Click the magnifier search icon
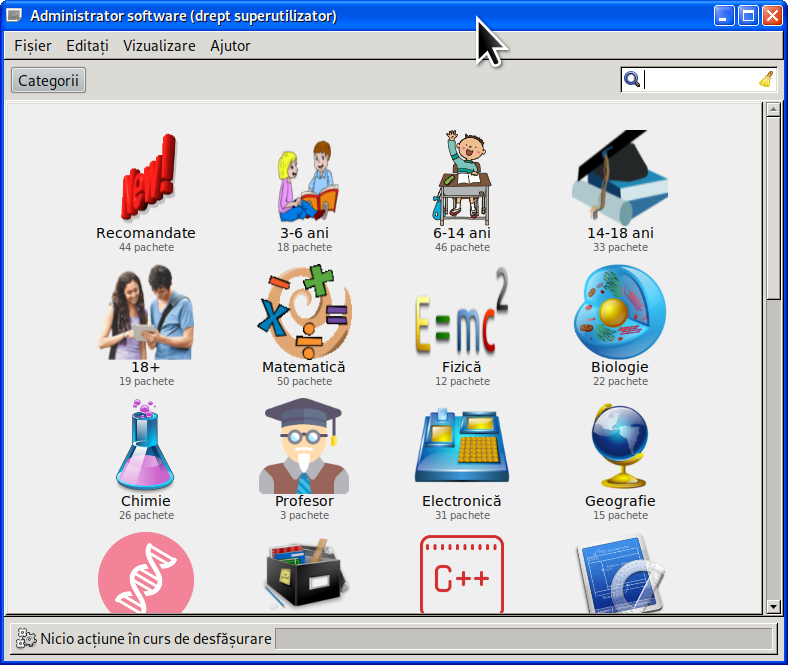The width and height of the screenshot is (788, 665). tap(631, 79)
